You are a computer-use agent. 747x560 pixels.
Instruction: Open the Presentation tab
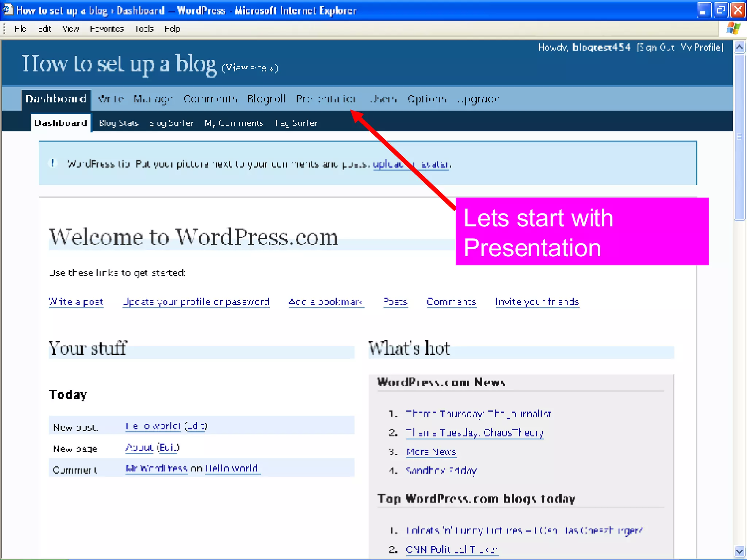click(325, 99)
